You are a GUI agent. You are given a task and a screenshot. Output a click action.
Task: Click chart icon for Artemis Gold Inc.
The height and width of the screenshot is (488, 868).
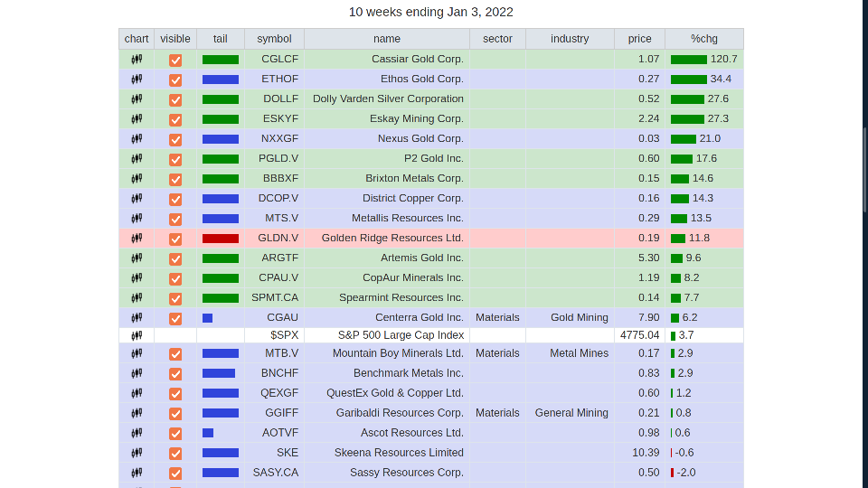137,258
